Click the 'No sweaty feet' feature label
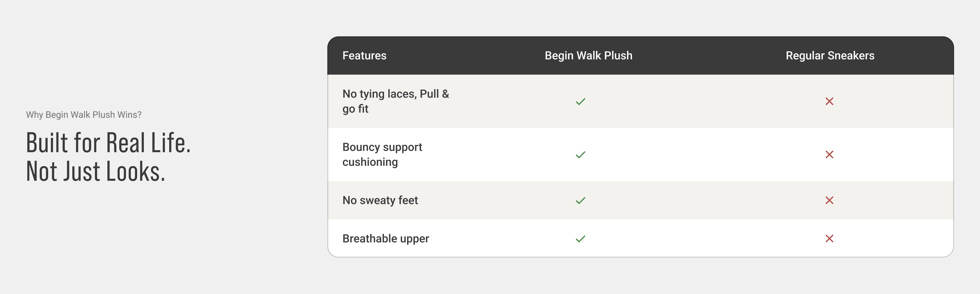 tap(380, 200)
